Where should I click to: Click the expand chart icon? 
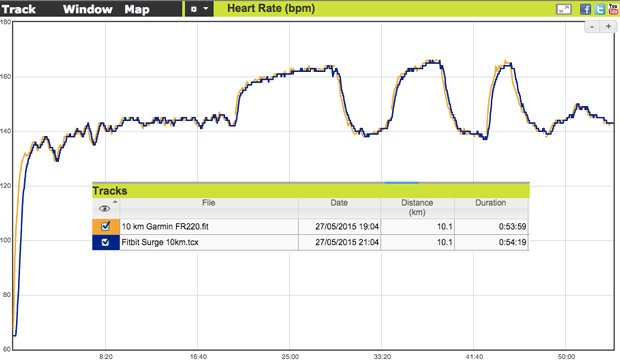[563, 9]
